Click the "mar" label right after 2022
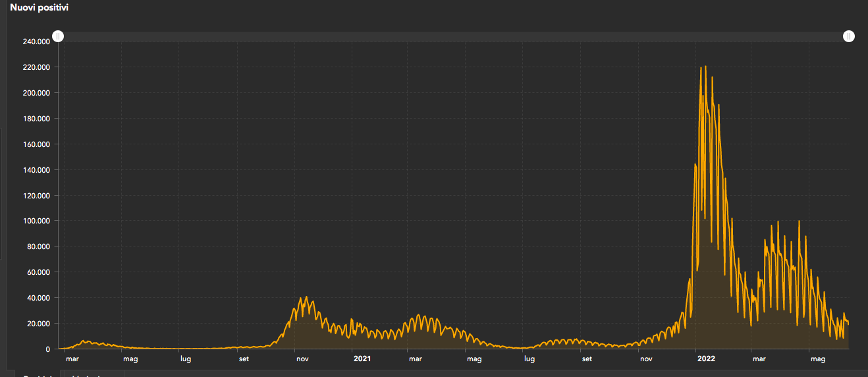Viewport: 868px width, 377px height. (759, 359)
